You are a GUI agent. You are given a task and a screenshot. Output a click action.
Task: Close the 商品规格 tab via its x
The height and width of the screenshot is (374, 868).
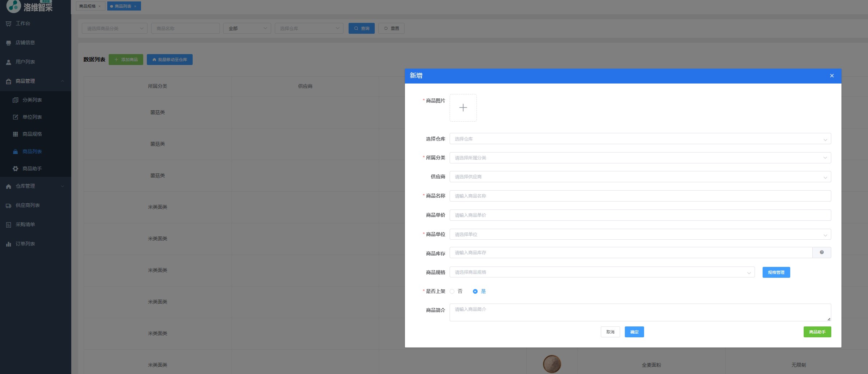pyautogui.click(x=100, y=6)
